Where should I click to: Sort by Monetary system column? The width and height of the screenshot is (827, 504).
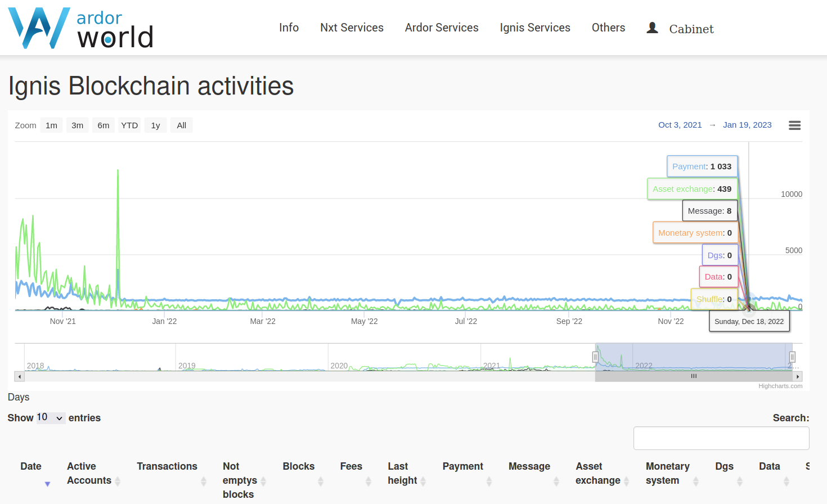[672, 474]
